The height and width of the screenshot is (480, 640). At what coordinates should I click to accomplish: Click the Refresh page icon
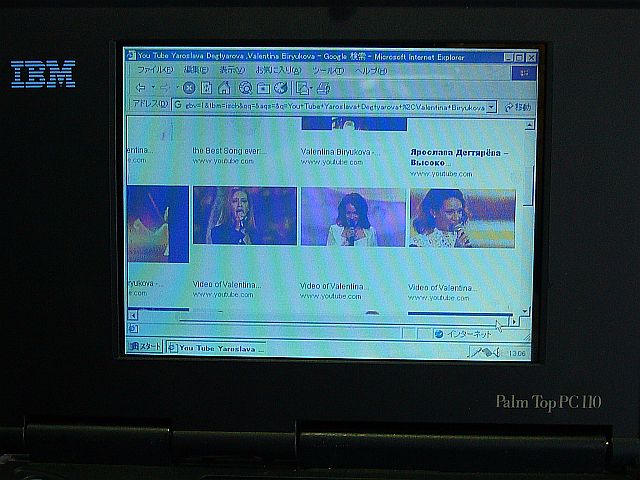pos(206,88)
